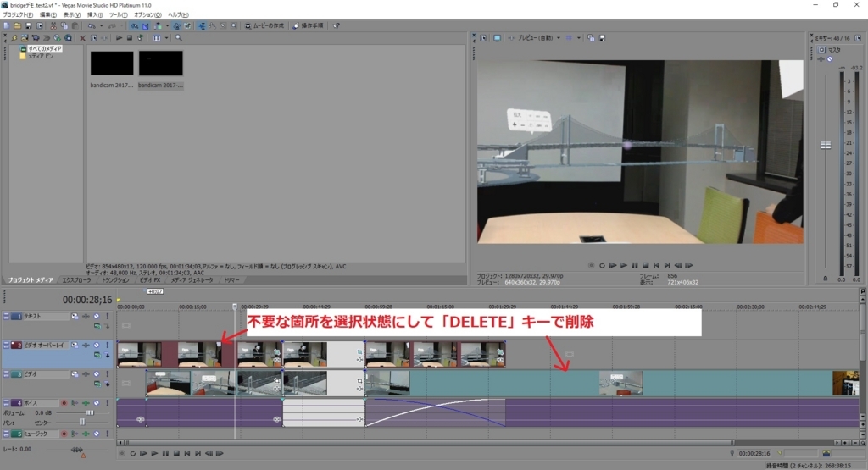
Task: Select the Zoom Edit tool icon
Action: [x=234, y=25]
